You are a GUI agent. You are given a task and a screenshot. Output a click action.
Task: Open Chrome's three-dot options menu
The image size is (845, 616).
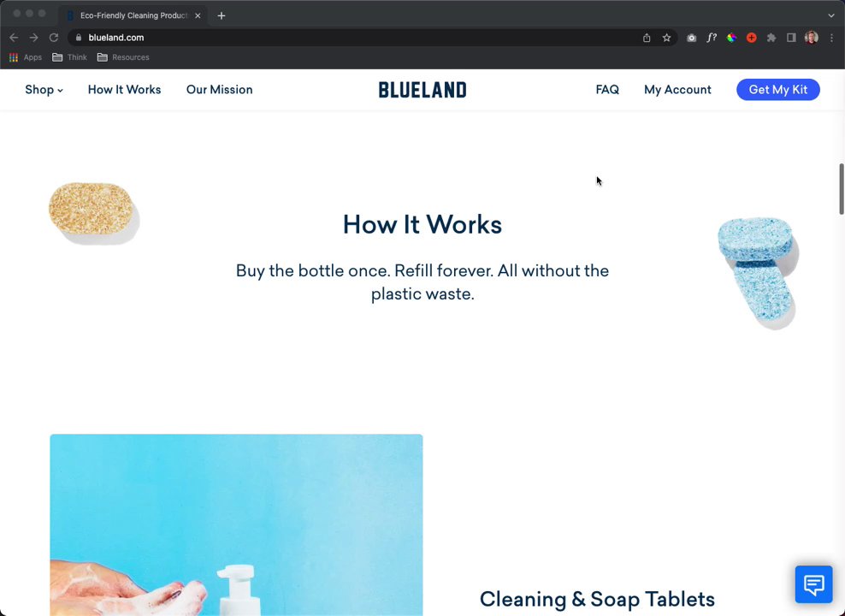pos(831,38)
